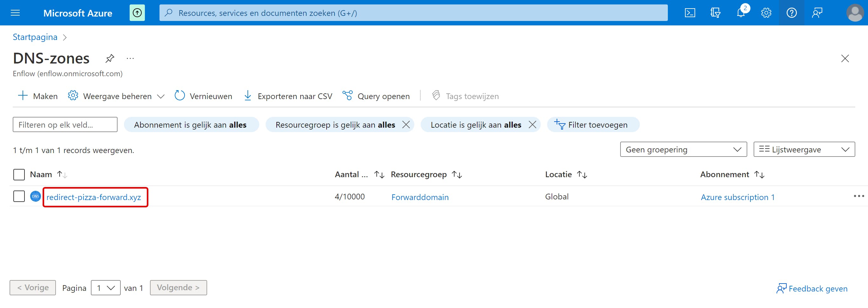Open the user account avatar
The image size is (868, 308).
point(855,13)
